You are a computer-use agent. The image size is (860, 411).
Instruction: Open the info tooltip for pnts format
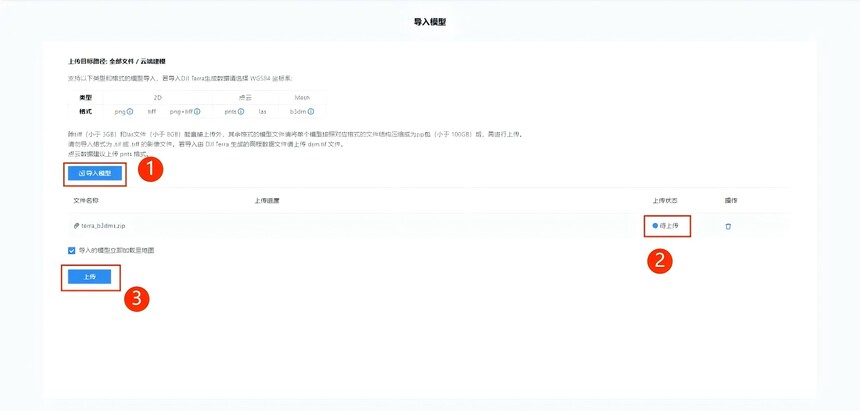(241, 111)
